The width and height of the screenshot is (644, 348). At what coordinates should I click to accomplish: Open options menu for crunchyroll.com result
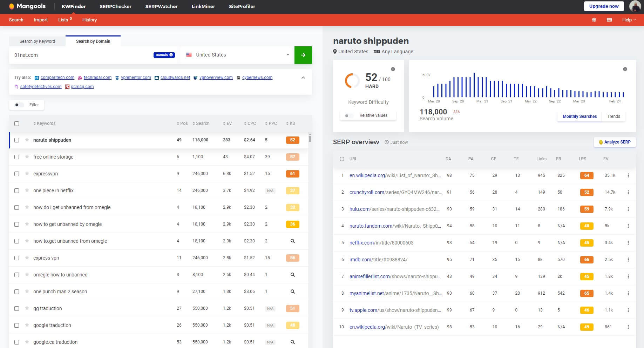coord(628,192)
